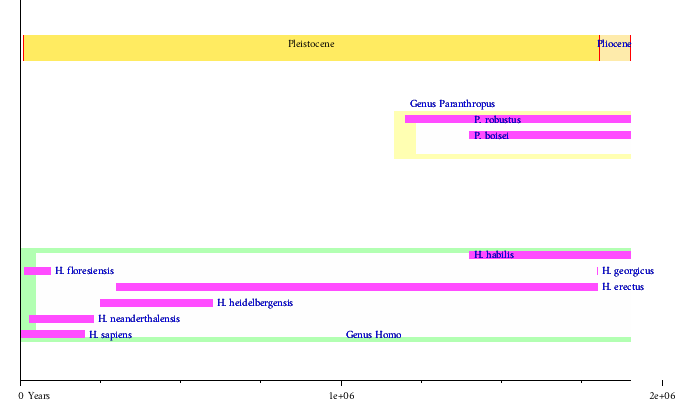Viewport: 700px width, 400px height.
Task: Click the 0 Years axis label
Action: coord(35,397)
